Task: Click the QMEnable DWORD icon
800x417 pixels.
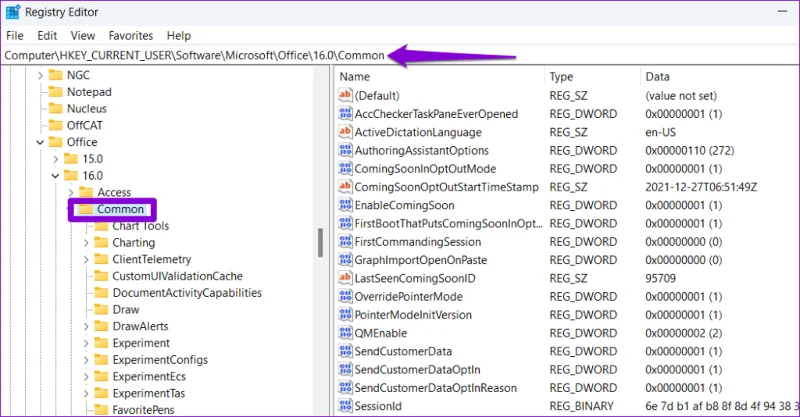Action: (x=345, y=333)
